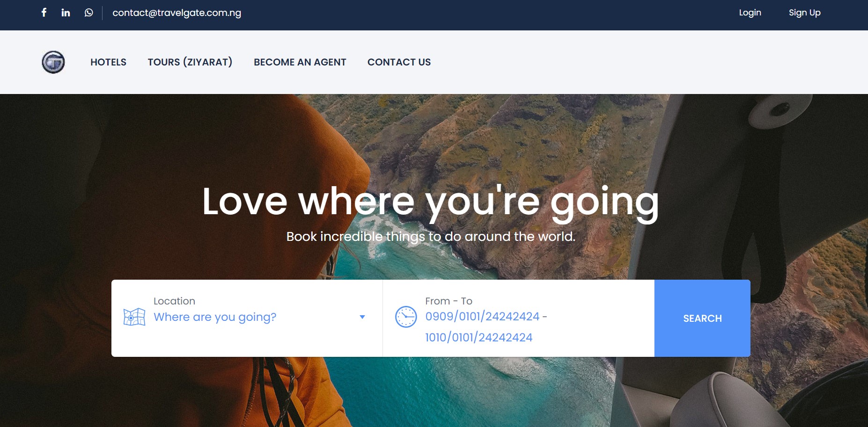Click the 'Where are you going?' field
The image size is (868, 427).
(x=215, y=317)
